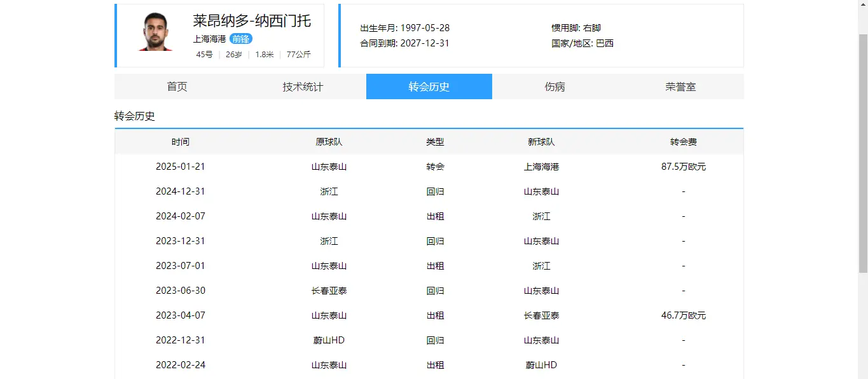
Task: Click the 原球队 column header
Action: 329,141
